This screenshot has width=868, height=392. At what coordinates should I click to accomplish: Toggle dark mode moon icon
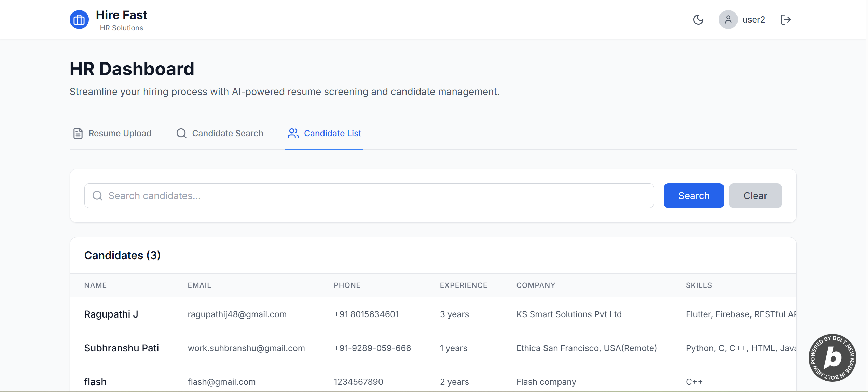pos(698,20)
